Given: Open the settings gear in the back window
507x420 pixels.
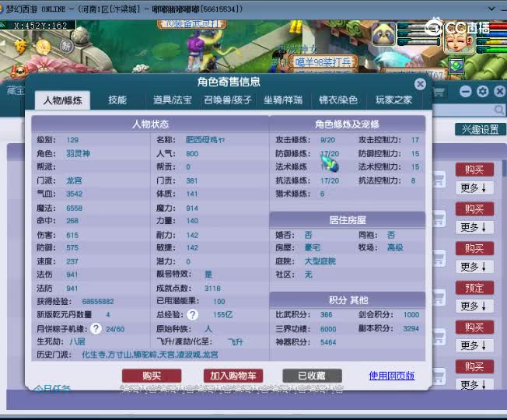Looking at the screenshot, I should [x=482, y=92].
